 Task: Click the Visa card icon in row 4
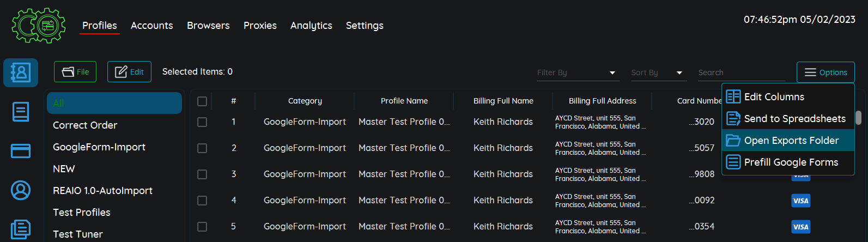(800, 201)
